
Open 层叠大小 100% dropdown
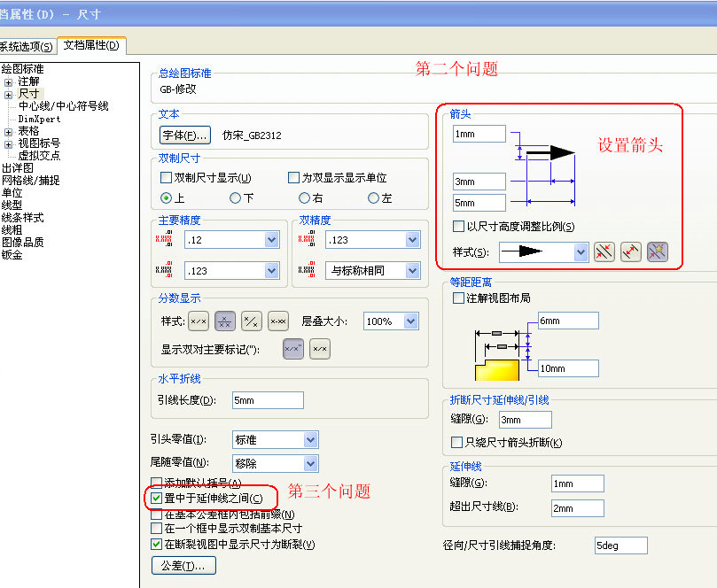pyautogui.click(x=391, y=321)
